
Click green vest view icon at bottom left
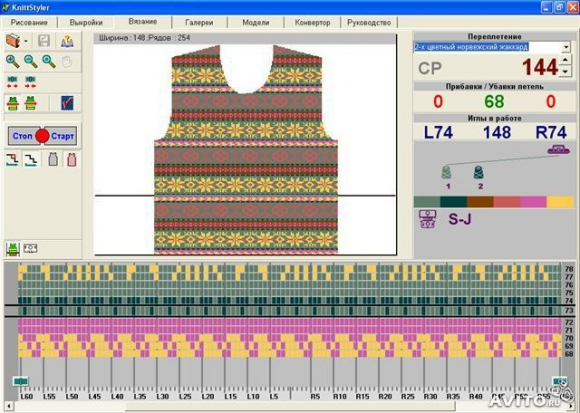[13, 249]
